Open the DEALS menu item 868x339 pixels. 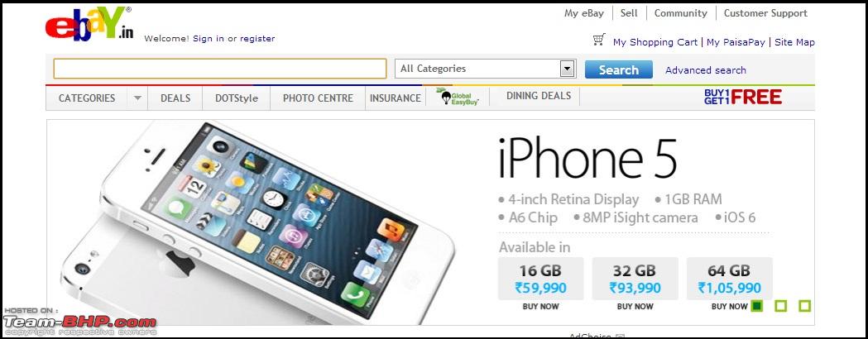(x=175, y=98)
